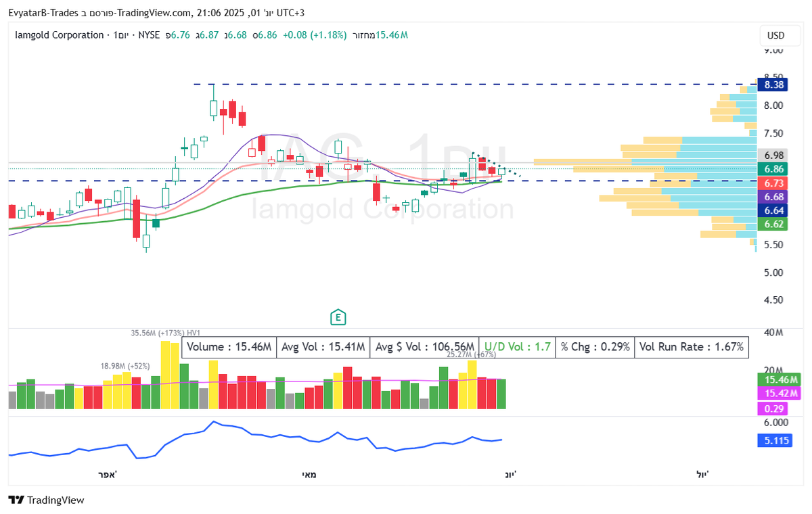Click the 4.50 price axis tick
Viewport: 812px width, 514px height.
774,300
